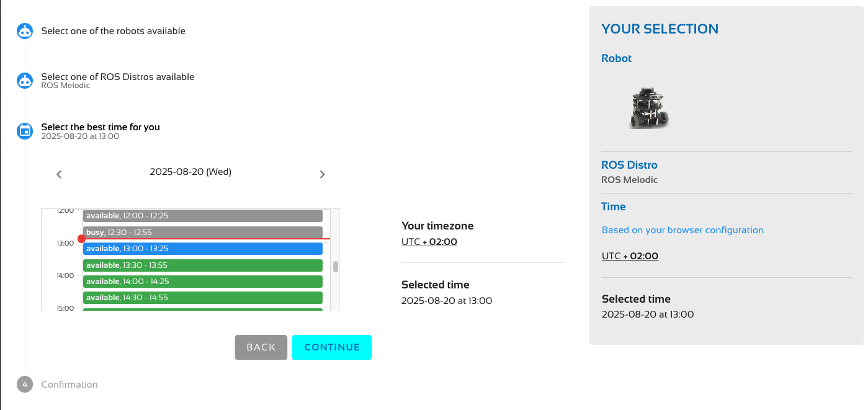Click the step 4 Confirmation number circle

(x=25, y=385)
